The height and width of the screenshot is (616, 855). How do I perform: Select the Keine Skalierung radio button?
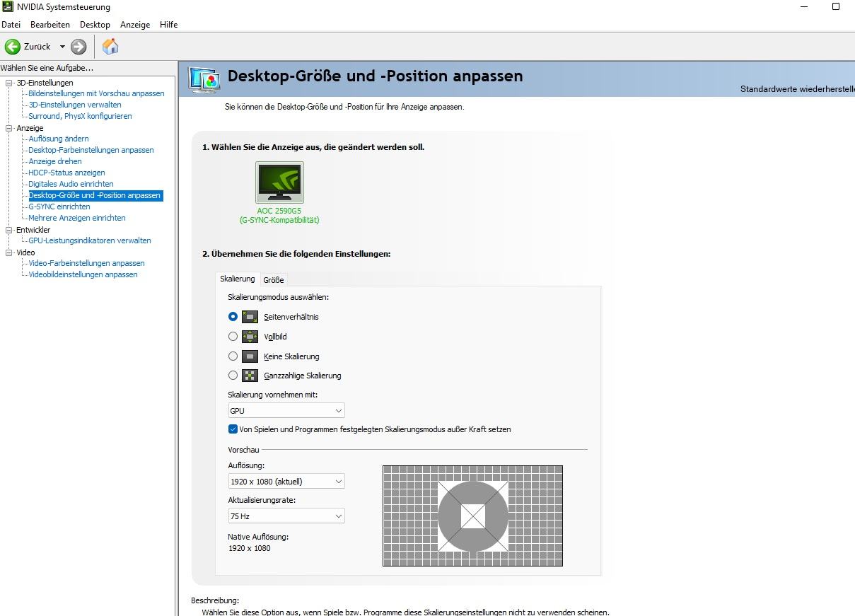click(x=233, y=356)
